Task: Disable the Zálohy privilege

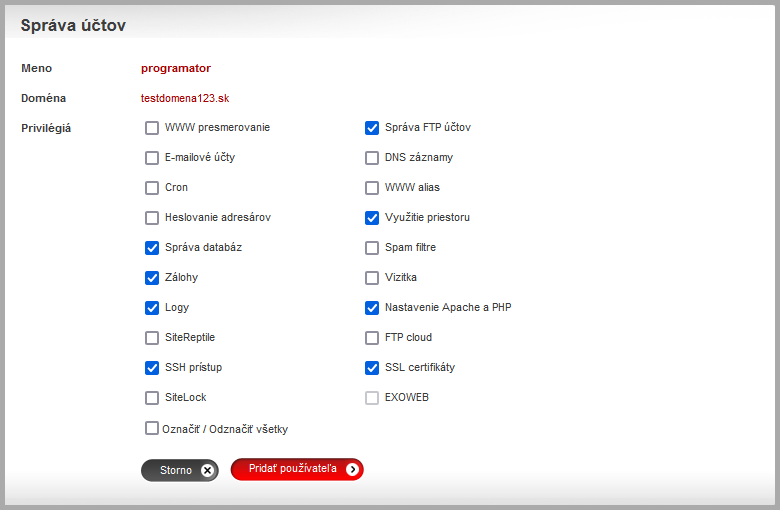Action: coord(152,278)
